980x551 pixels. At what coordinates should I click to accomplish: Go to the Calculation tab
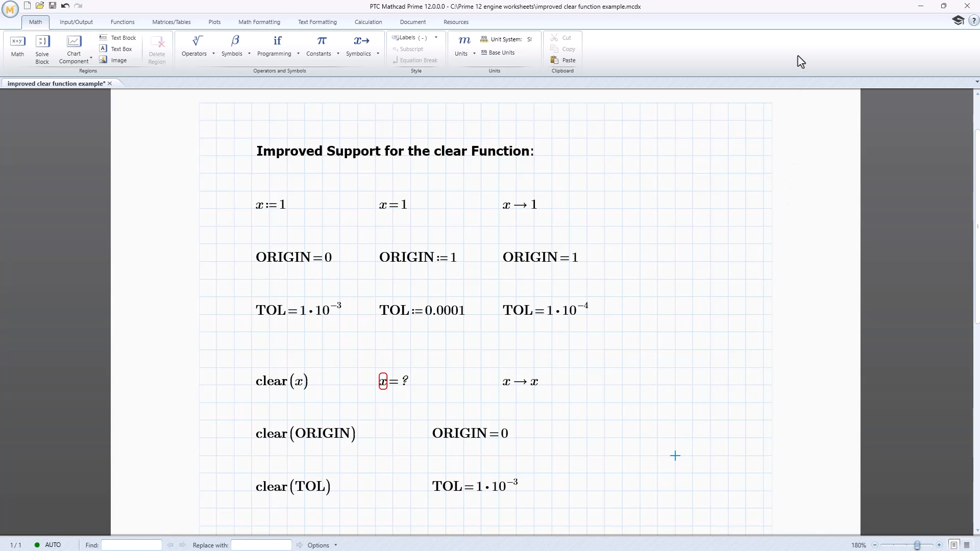[x=369, y=22]
